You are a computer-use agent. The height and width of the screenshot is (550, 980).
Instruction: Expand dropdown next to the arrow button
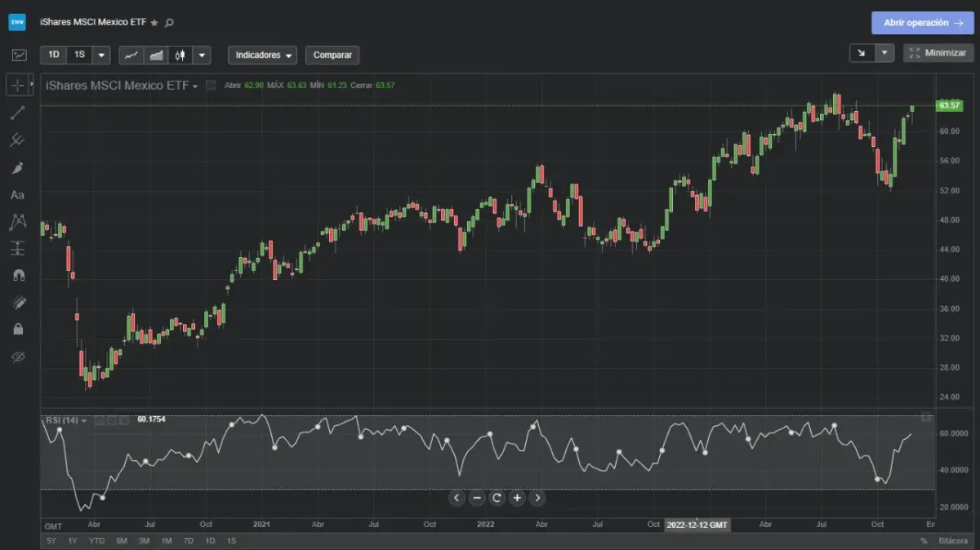coord(885,53)
